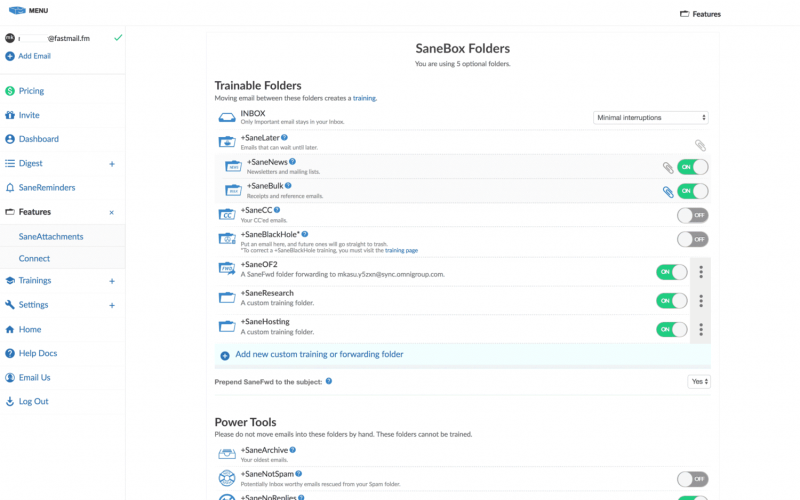Go to Dashboard in sidebar
This screenshot has height=500, width=800.
(x=39, y=139)
